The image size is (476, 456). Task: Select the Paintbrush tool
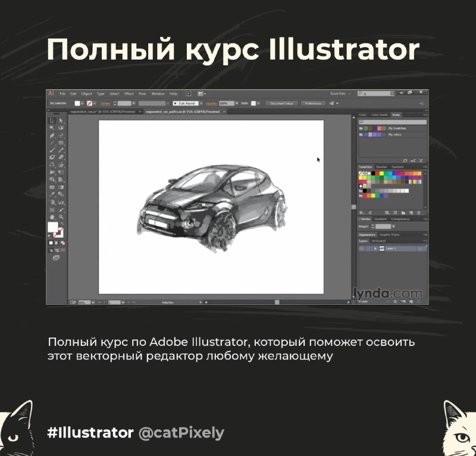52,150
